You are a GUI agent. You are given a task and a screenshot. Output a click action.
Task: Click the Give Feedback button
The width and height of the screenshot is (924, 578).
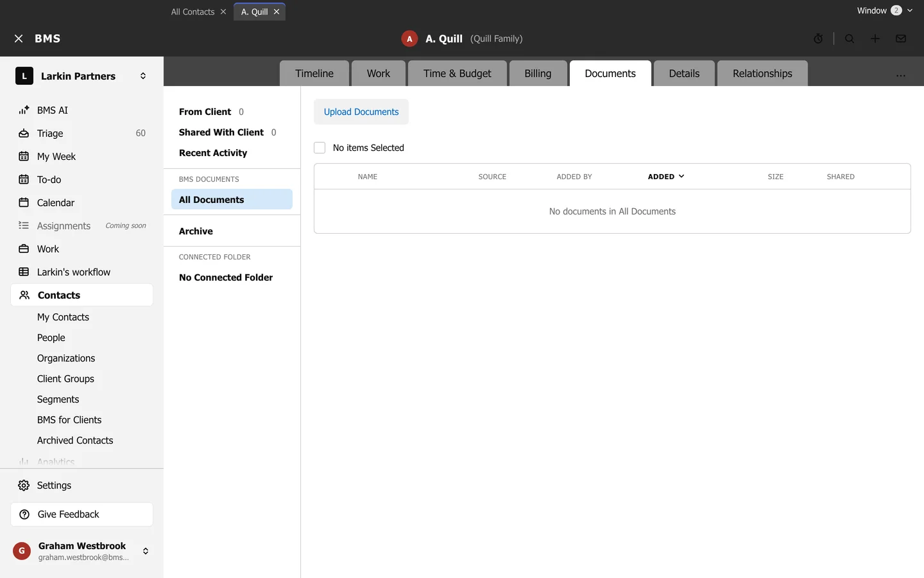click(x=82, y=514)
